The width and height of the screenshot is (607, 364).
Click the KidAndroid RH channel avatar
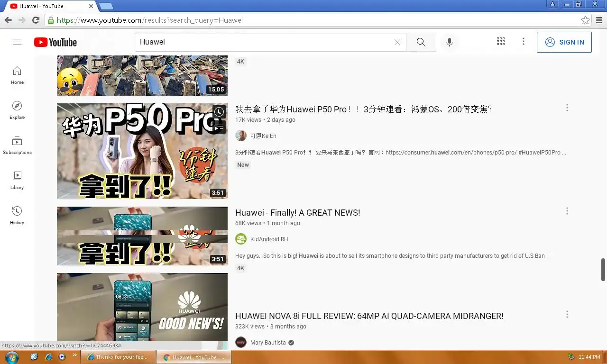pos(241,239)
